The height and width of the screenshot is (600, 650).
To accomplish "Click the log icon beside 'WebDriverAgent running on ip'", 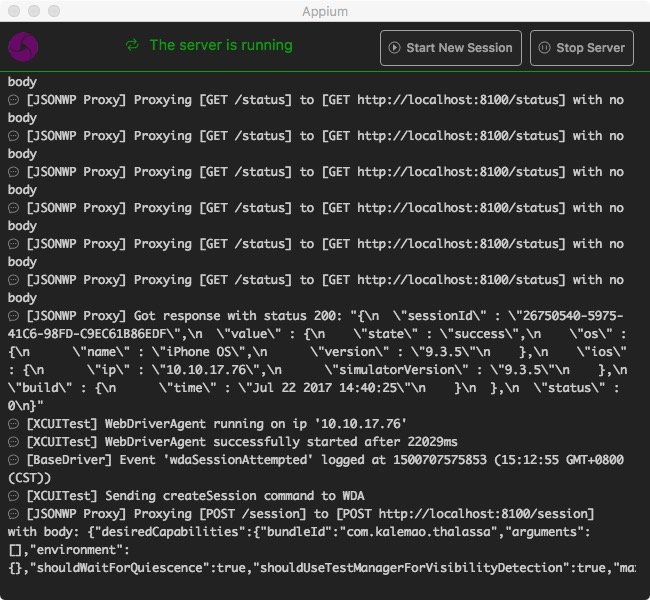I will [14, 424].
